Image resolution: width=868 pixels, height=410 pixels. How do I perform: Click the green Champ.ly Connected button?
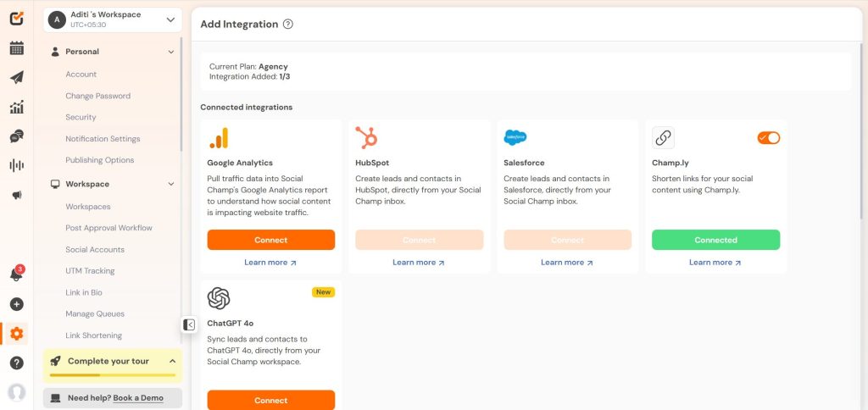pos(715,240)
